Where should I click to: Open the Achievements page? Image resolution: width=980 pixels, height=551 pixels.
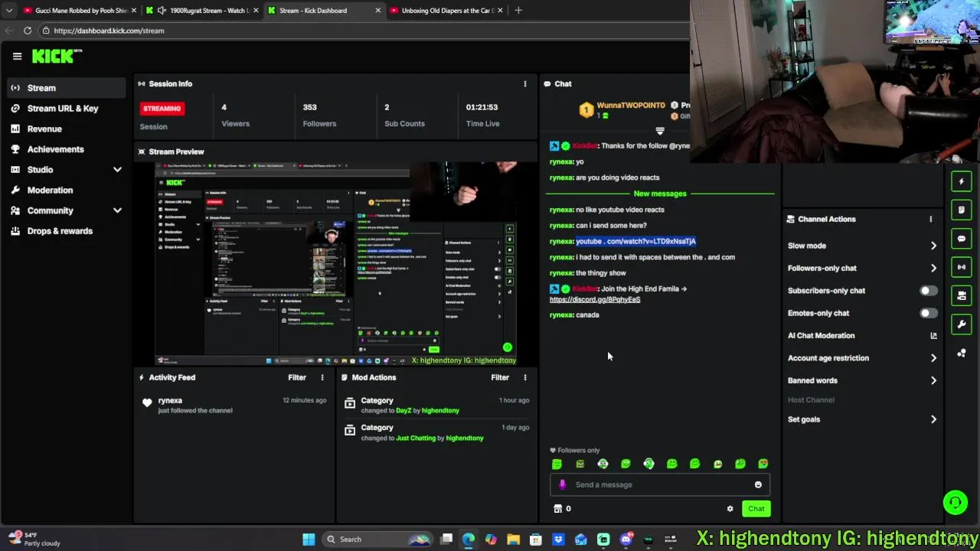[x=67, y=149]
